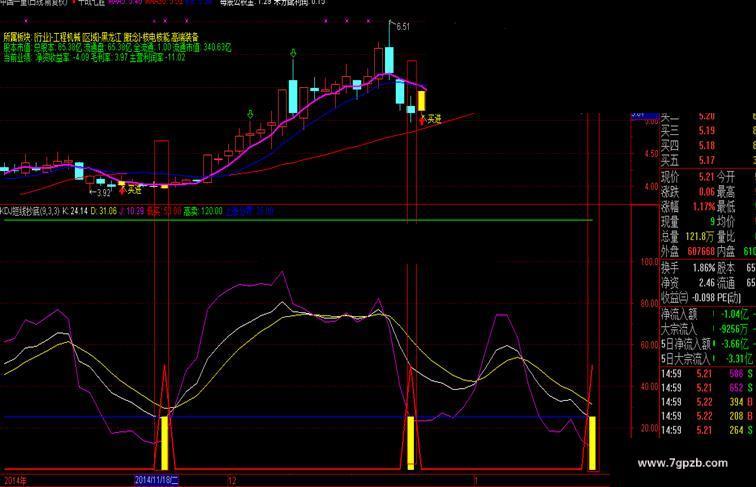The width and height of the screenshot is (756, 487).
Task: Click the 40.00 KDJ axis label
Action: coord(650,386)
